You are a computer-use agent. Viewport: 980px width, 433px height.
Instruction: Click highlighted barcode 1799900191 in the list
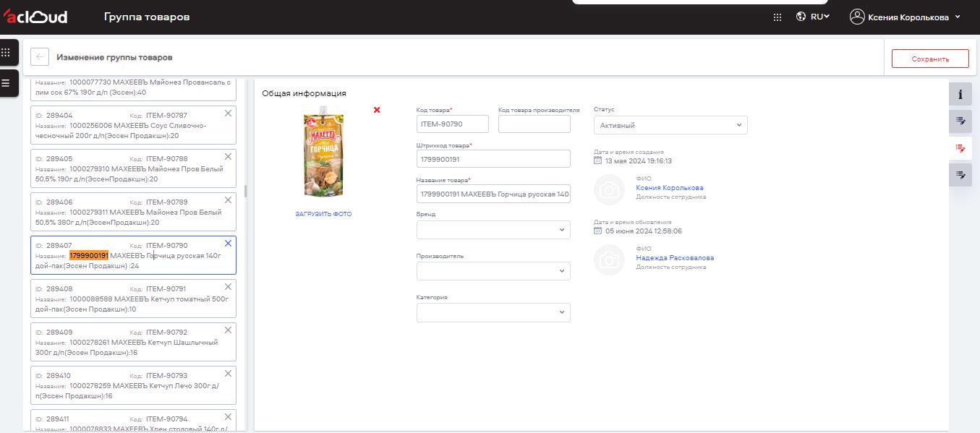[x=89, y=256]
